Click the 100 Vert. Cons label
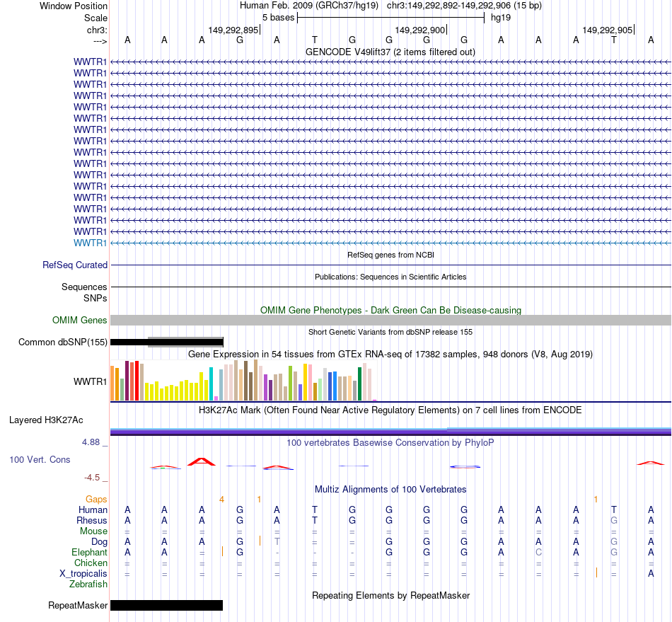Viewport: 672px width, 622px height. [x=40, y=459]
